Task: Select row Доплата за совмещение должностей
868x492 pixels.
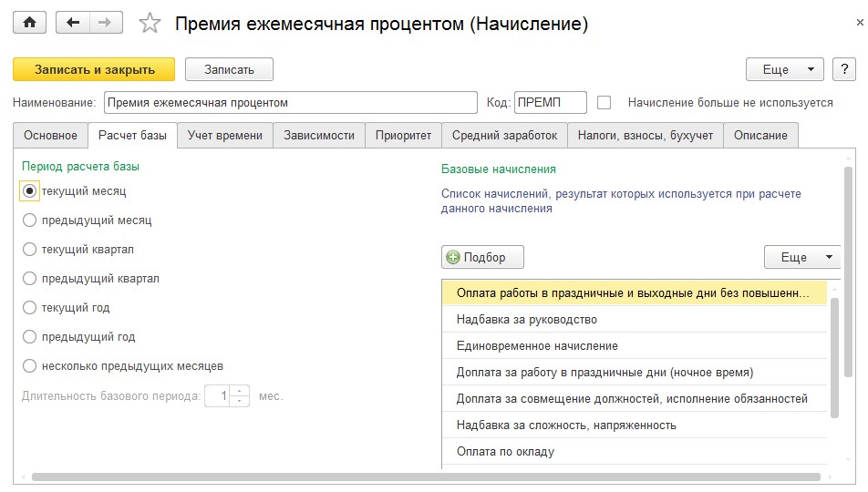Action: click(x=635, y=399)
